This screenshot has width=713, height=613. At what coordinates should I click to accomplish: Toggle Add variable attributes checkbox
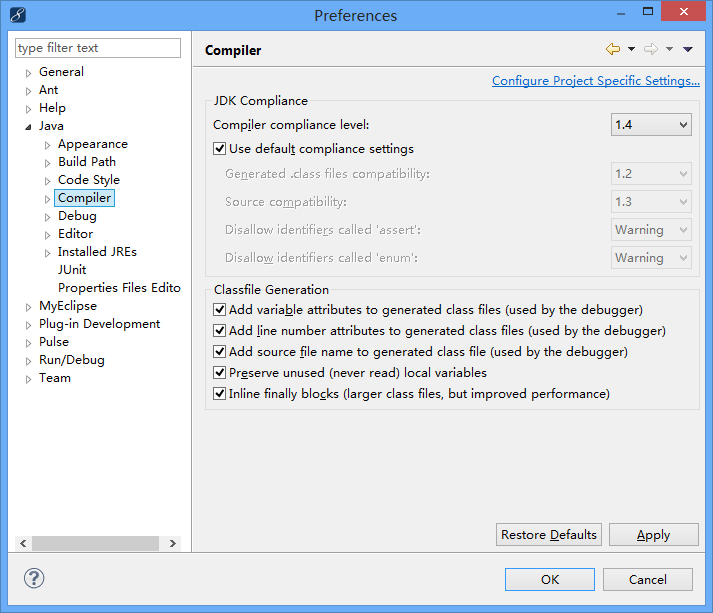click(x=220, y=310)
